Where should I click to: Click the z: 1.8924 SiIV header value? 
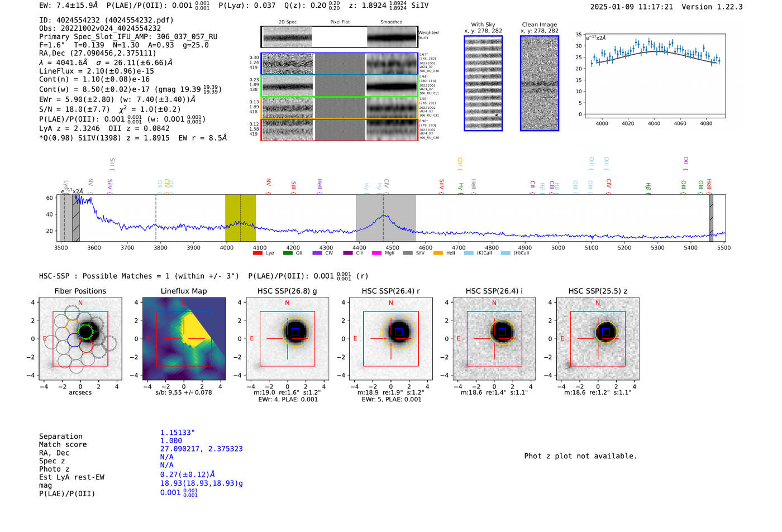389,6
